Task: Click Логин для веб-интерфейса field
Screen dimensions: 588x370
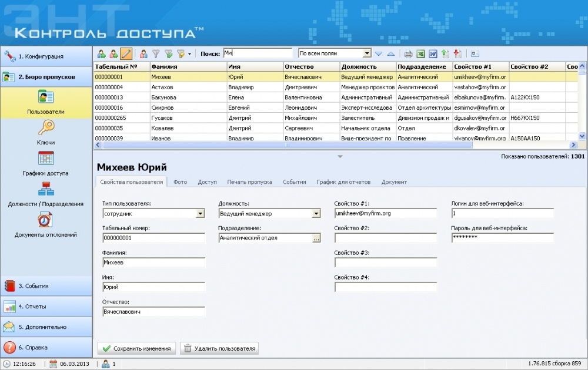Action: tap(503, 213)
